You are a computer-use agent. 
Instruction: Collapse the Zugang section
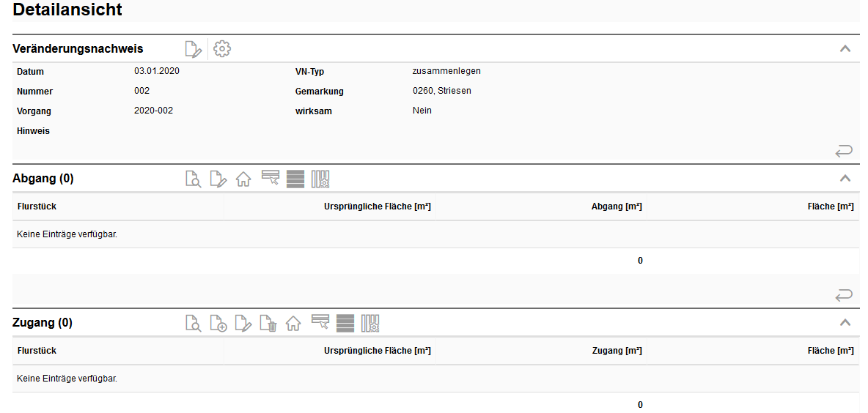845,322
